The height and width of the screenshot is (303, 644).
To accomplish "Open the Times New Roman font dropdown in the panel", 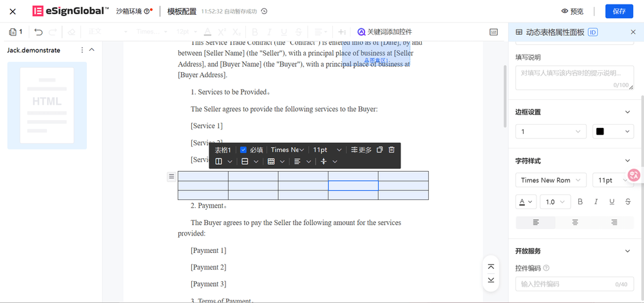I will [x=551, y=180].
